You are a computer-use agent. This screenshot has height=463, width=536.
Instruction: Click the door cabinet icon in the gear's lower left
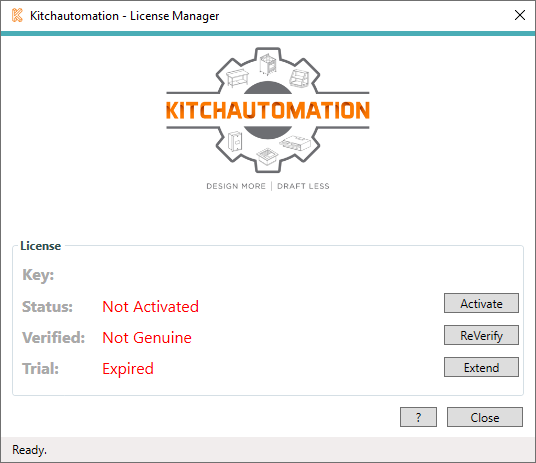(235, 141)
